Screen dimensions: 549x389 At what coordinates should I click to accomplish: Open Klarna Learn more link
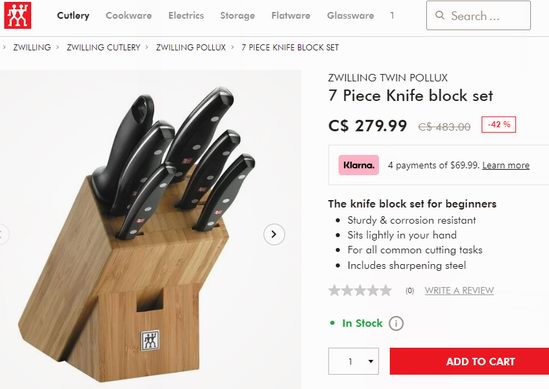pyautogui.click(x=506, y=165)
